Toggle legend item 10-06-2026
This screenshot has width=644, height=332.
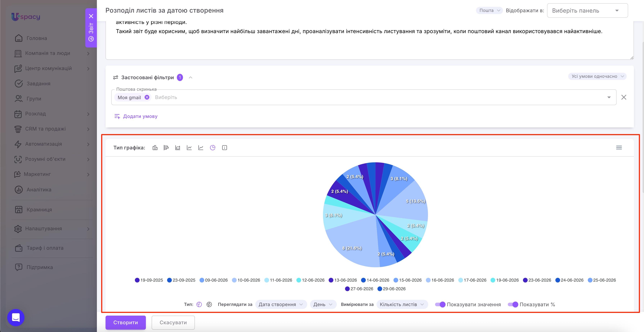click(x=246, y=280)
